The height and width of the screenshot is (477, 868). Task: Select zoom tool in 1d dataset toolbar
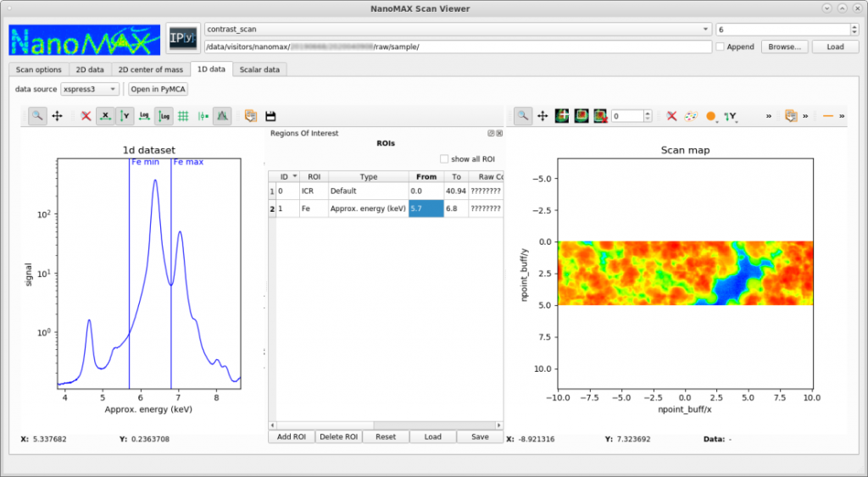click(37, 116)
